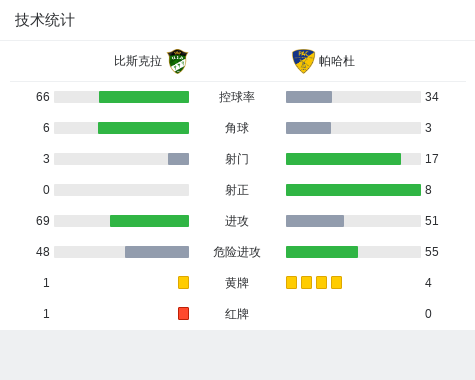The height and width of the screenshot is (380, 475).
Task: Select the 控球率 stat label
Action: coord(237,97)
